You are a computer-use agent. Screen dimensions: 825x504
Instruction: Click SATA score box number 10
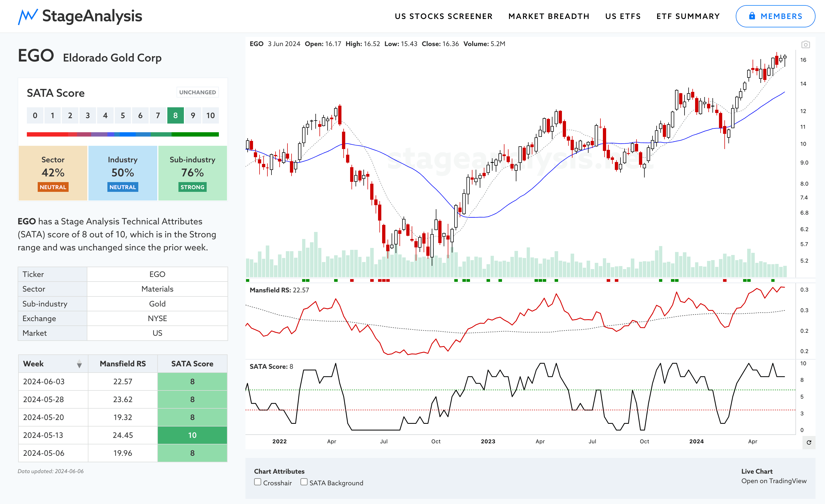211,115
